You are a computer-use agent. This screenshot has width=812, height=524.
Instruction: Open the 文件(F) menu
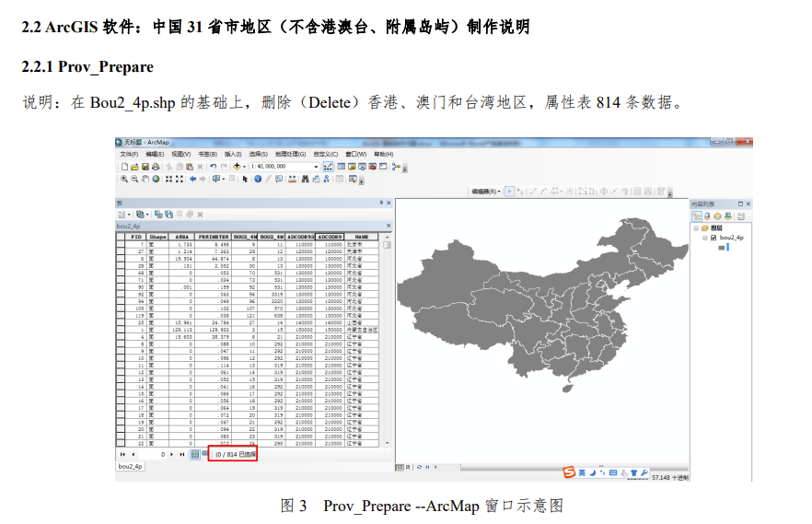pyautogui.click(x=129, y=154)
